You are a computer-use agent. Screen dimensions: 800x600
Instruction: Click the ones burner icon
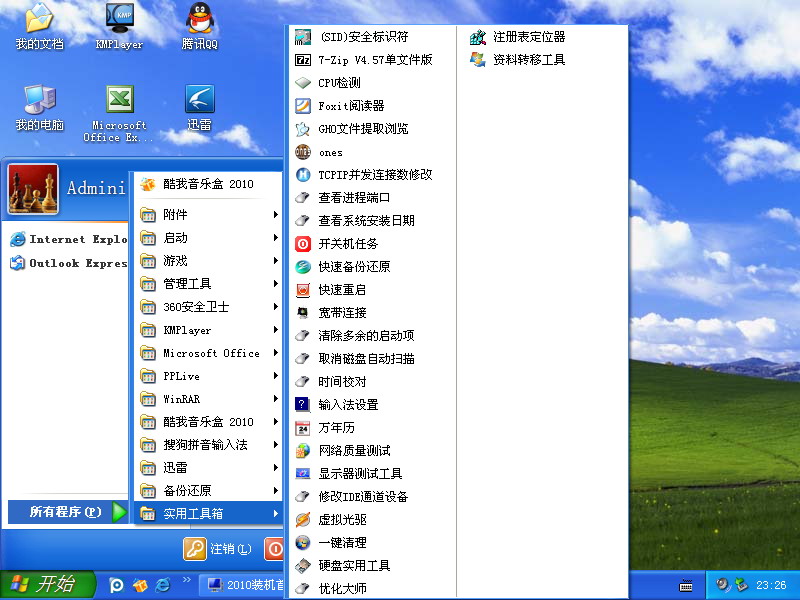pos(303,152)
